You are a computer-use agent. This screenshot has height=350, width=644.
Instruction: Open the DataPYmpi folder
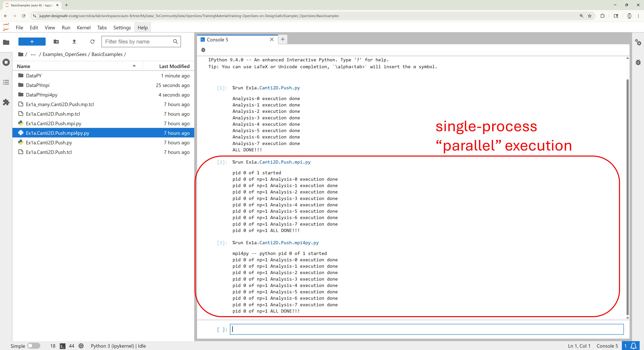coord(38,85)
